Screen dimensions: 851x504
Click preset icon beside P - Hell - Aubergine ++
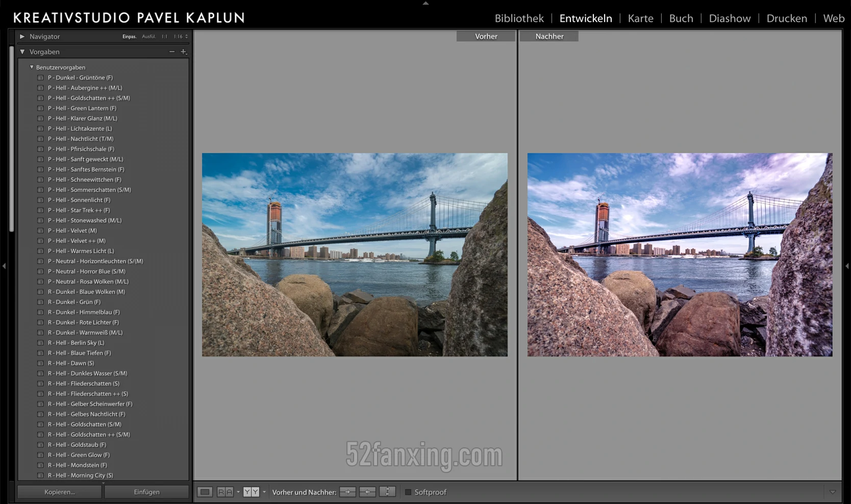(x=40, y=88)
